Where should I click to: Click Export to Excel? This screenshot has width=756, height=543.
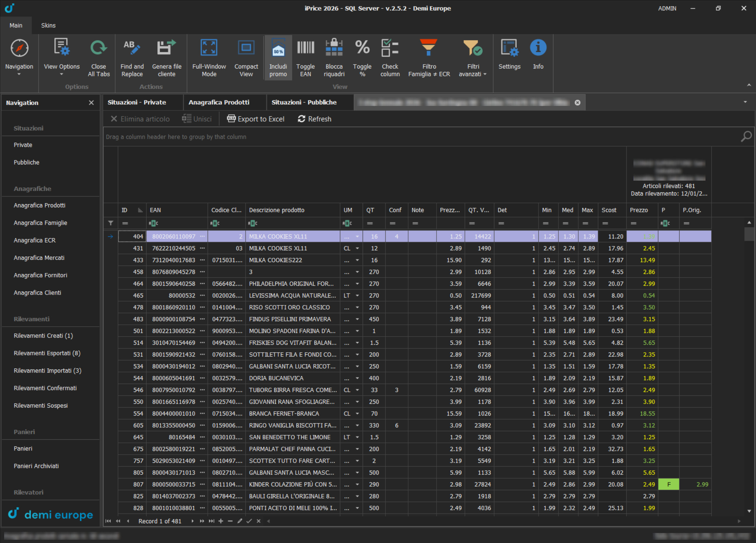coord(255,119)
